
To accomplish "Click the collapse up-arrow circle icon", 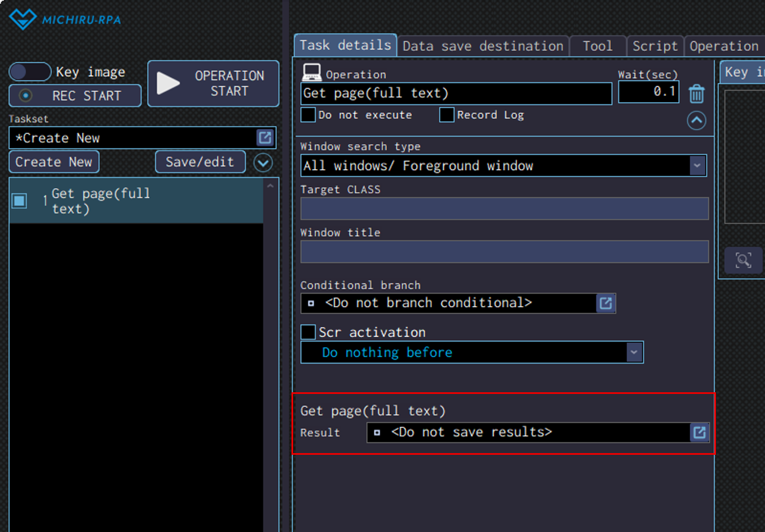I will click(696, 121).
